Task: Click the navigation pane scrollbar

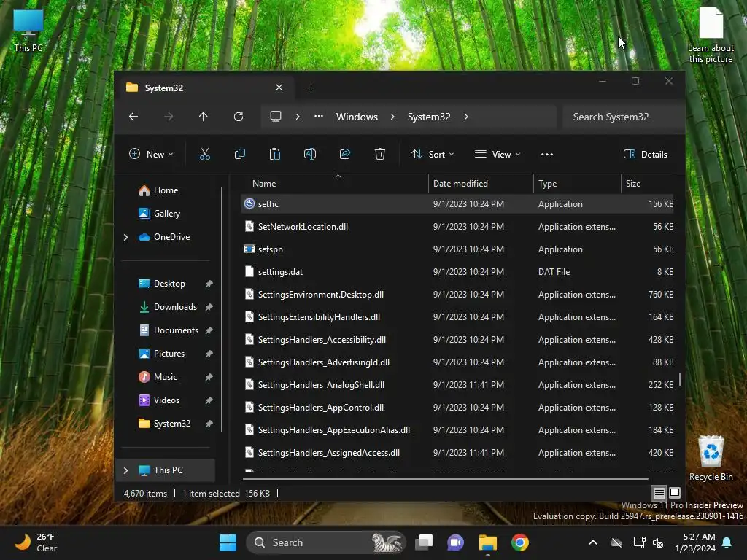Action: tap(222, 308)
